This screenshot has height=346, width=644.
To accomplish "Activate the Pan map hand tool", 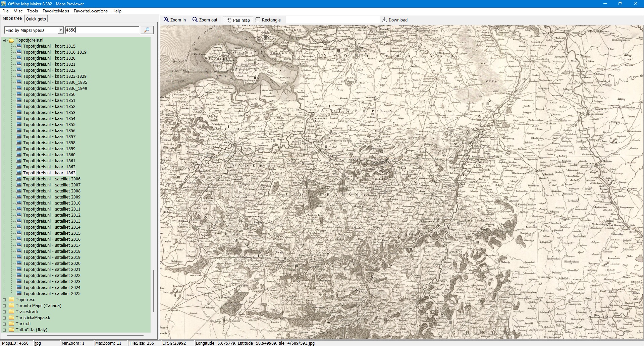I will click(x=229, y=20).
